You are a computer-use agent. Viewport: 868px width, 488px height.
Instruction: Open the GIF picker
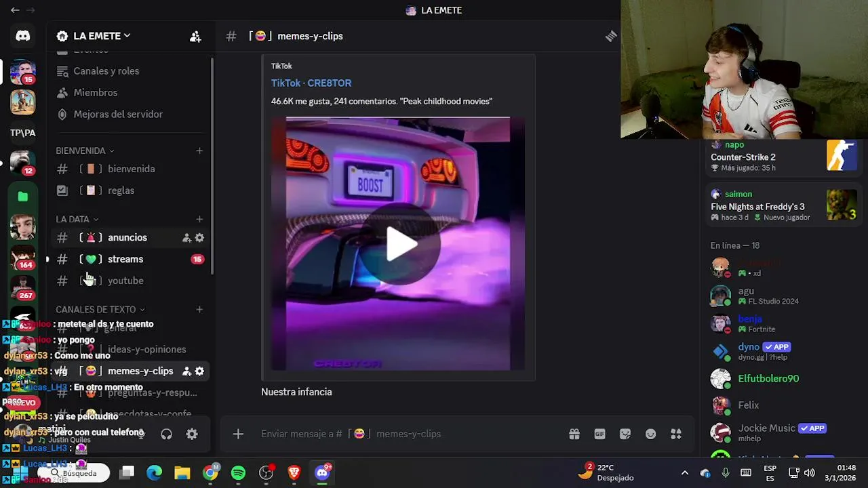(599, 434)
